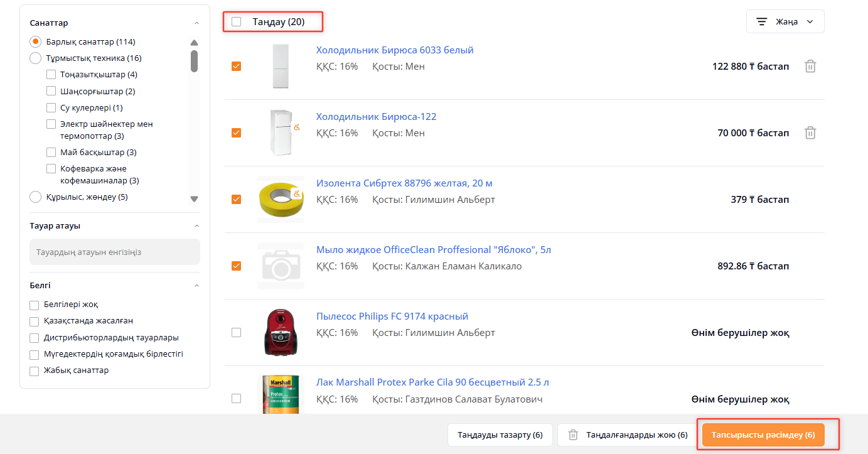Screen dimensions: 868x454
Task: Click scroll down arrow in categories list
Action: [194, 198]
